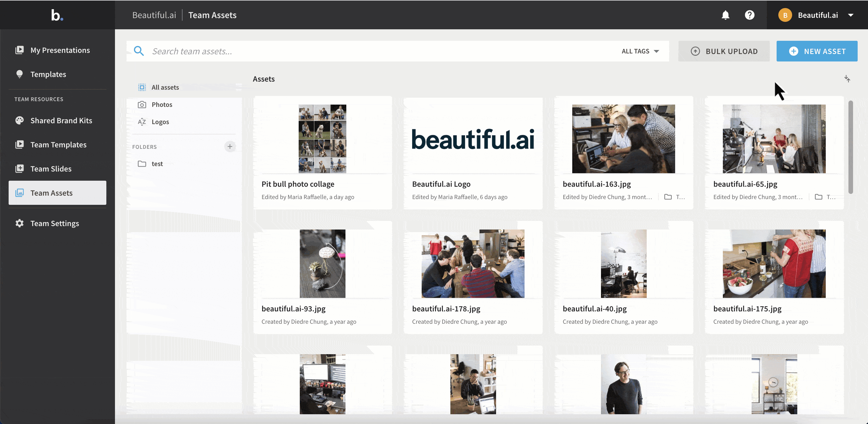Open Team Settings
Image resolution: width=868 pixels, height=424 pixels.
tap(57, 223)
